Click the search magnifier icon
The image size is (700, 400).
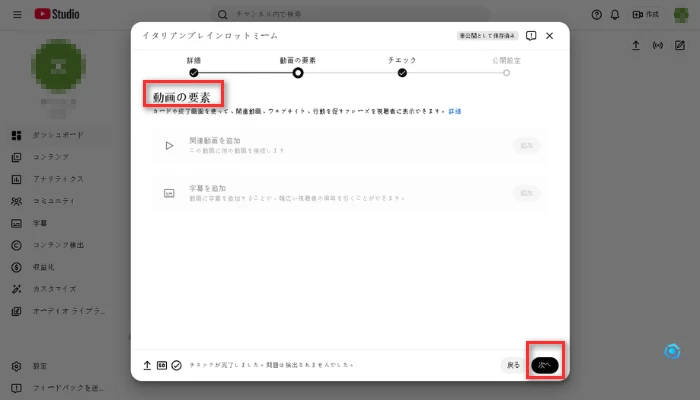click(222, 15)
